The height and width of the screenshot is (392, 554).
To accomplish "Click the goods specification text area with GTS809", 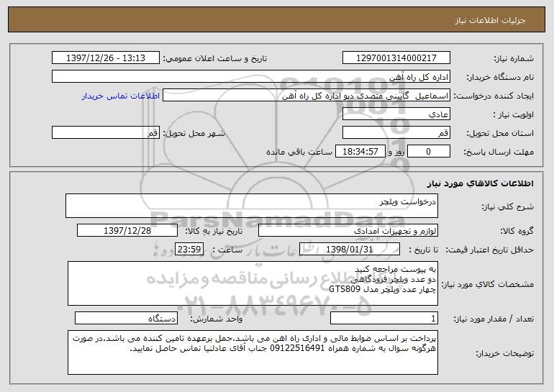I will click(x=253, y=283).
